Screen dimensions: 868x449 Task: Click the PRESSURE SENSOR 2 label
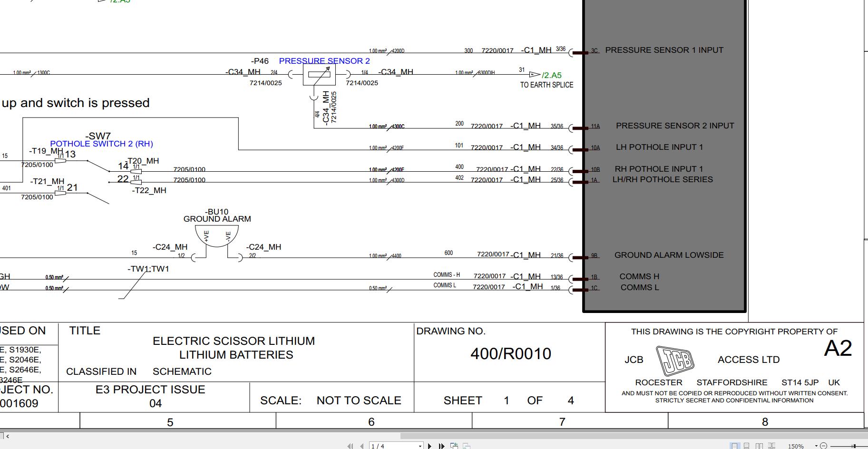pos(324,61)
